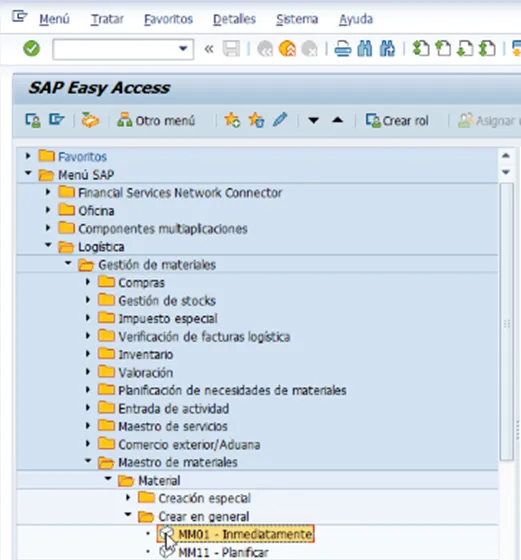Image resolution: width=521 pixels, height=560 pixels.
Task: Click the Save diskette icon
Action: 231,49
